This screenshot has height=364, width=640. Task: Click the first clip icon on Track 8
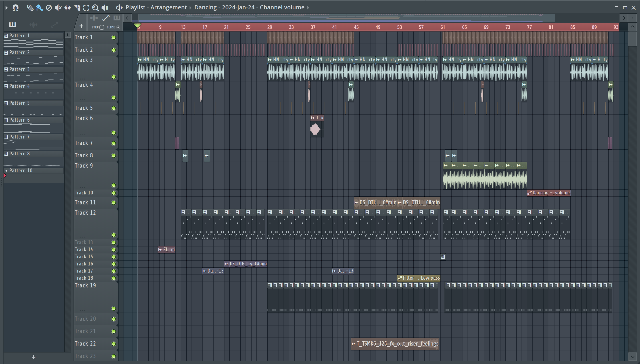pyautogui.click(x=185, y=156)
